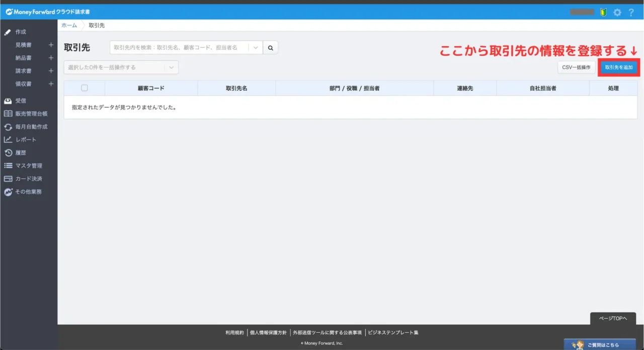Add new 納品書 with plus icon

(51, 58)
